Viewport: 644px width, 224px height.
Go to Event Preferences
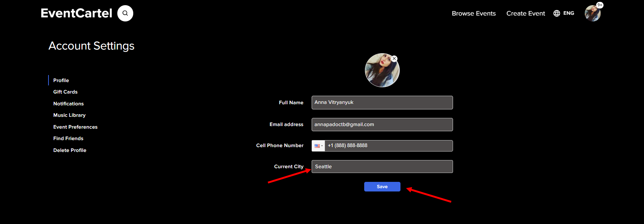coord(75,127)
